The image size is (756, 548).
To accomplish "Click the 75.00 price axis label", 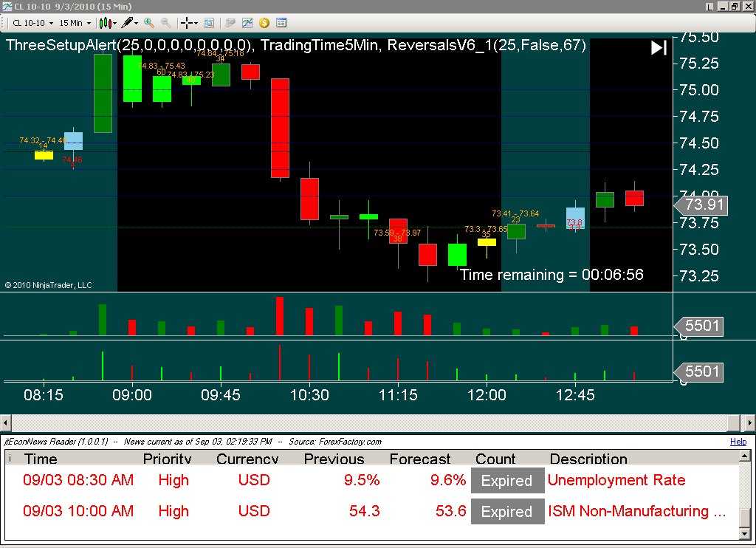I will point(699,89).
